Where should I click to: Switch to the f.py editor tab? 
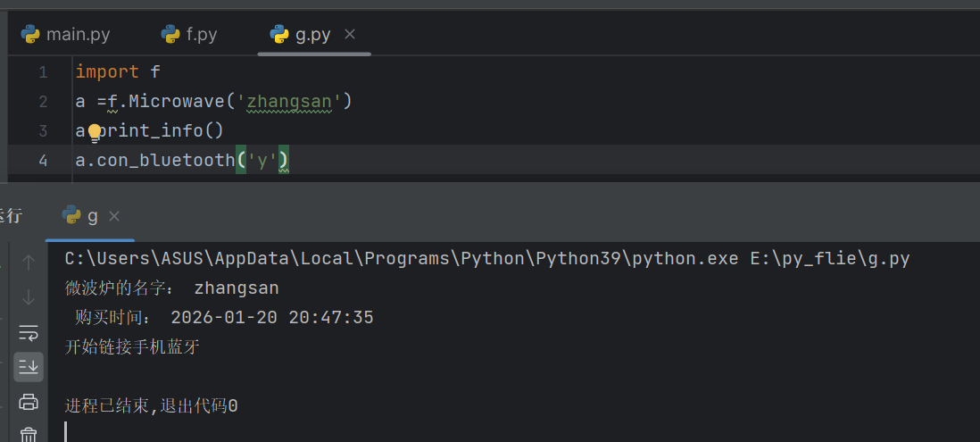click(190, 35)
